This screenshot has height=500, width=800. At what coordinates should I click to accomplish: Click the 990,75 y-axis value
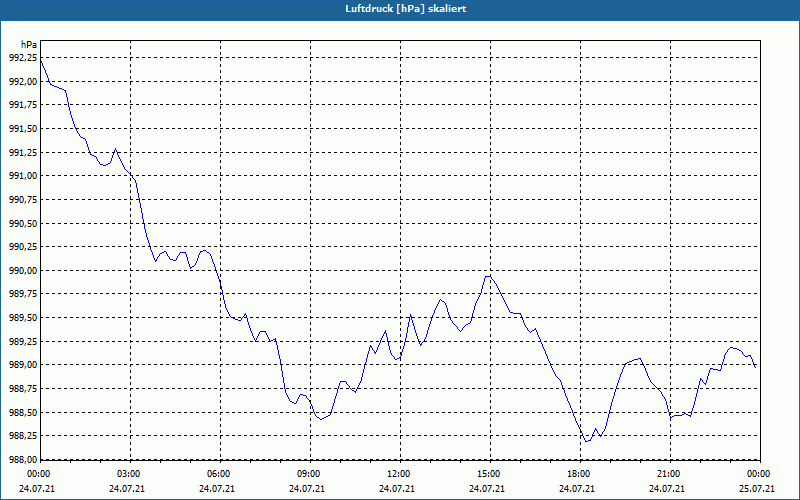[23, 199]
